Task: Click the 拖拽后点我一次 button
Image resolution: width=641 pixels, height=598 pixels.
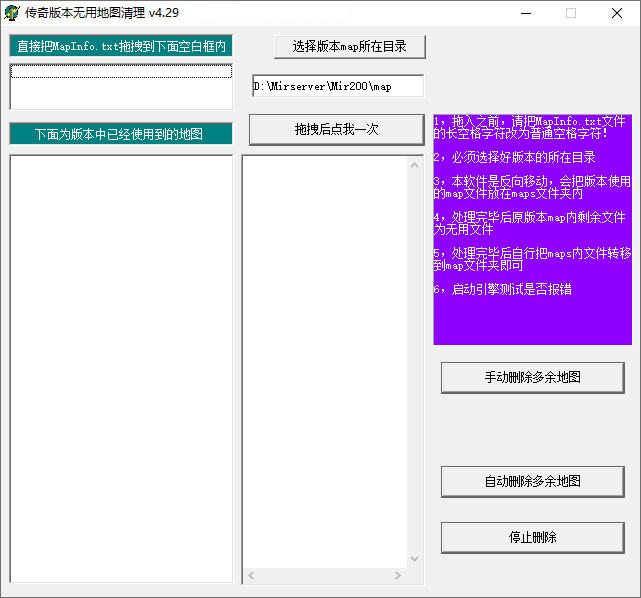Action: point(336,130)
